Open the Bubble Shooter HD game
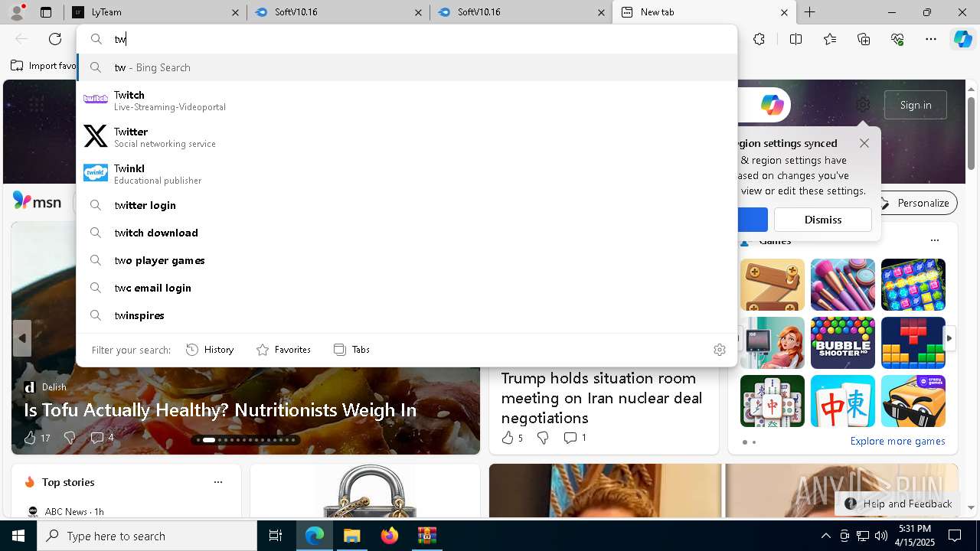The image size is (980, 551). 843,343
